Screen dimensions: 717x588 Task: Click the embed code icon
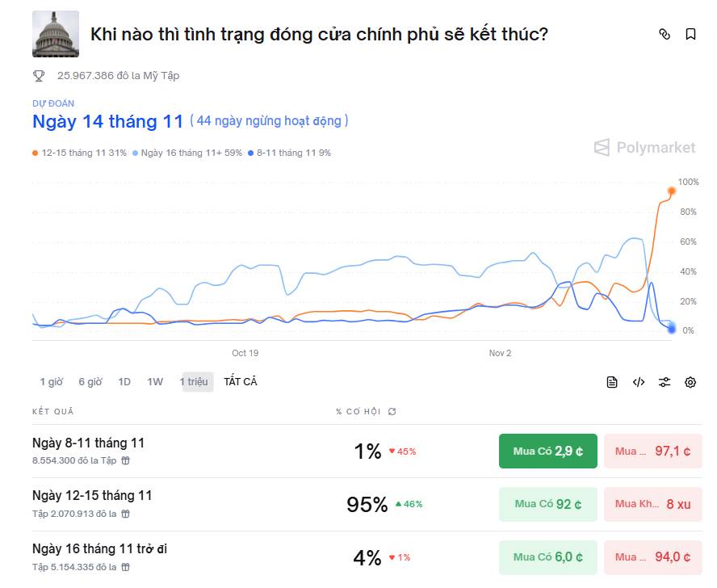(x=638, y=382)
